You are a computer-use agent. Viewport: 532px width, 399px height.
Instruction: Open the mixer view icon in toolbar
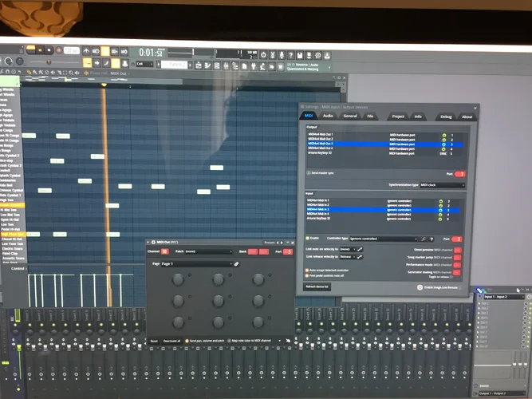(x=226, y=66)
